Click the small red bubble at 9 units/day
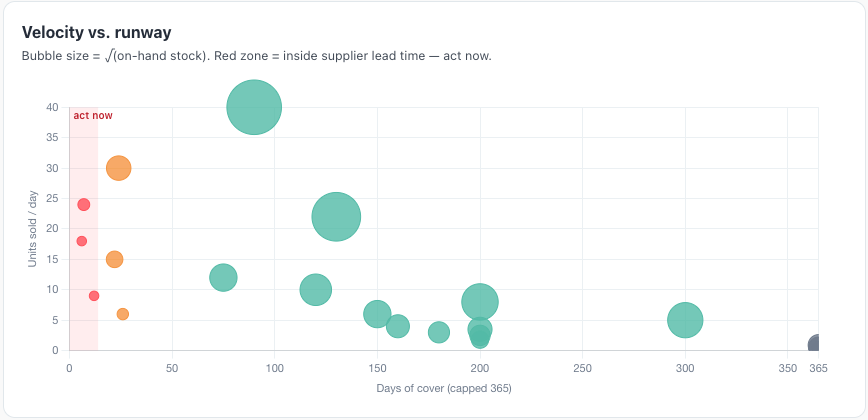Viewport: 868px width, 420px height. coord(94,296)
